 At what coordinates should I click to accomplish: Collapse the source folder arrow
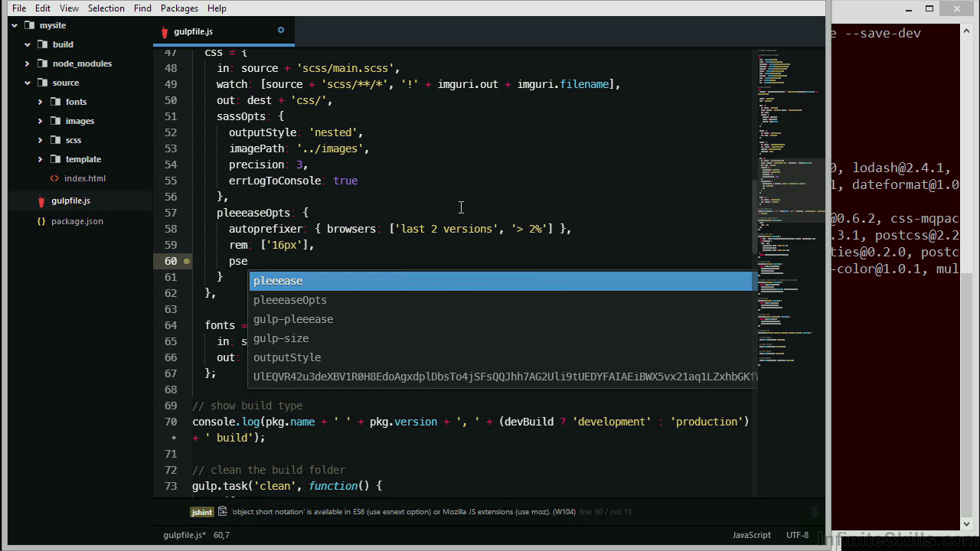[x=28, y=83]
